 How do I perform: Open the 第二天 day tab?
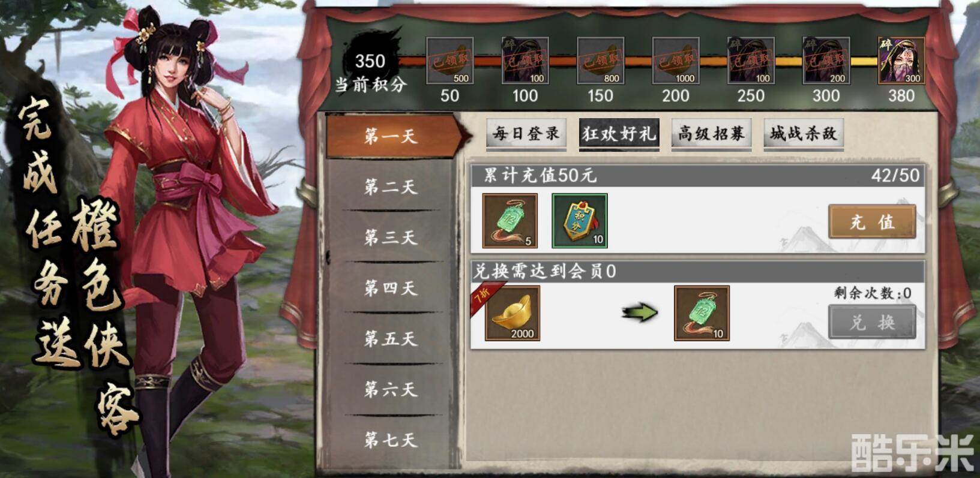(390, 187)
